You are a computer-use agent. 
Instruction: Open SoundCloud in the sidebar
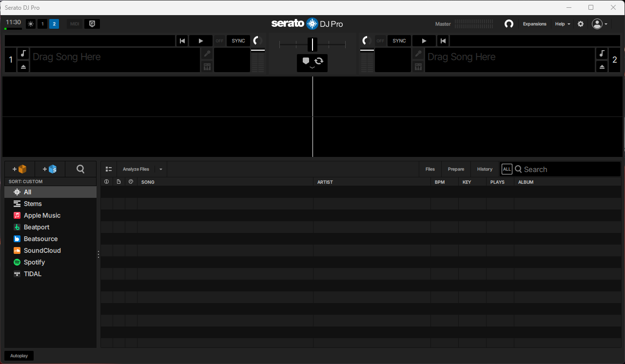coord(51,250)
